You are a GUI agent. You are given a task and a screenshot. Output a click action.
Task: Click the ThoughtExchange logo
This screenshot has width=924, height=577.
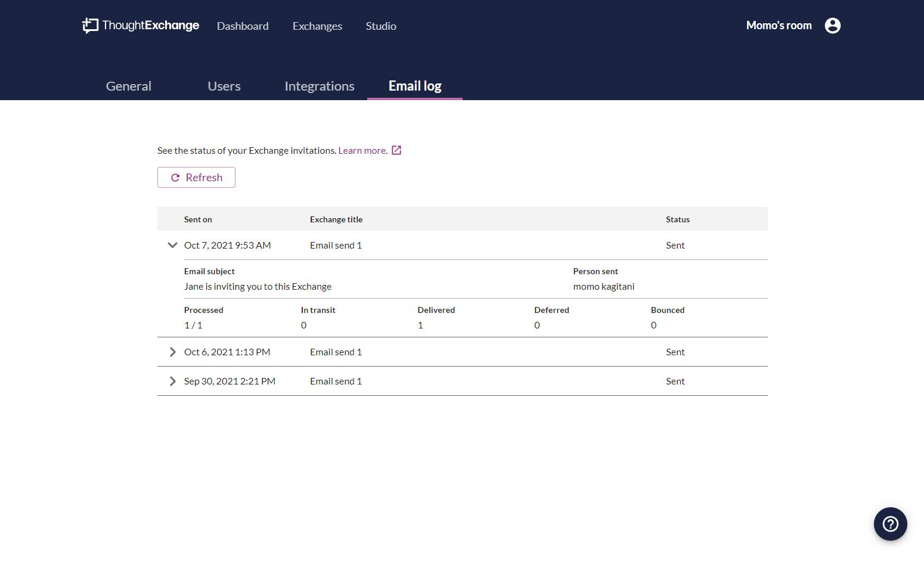141,26
